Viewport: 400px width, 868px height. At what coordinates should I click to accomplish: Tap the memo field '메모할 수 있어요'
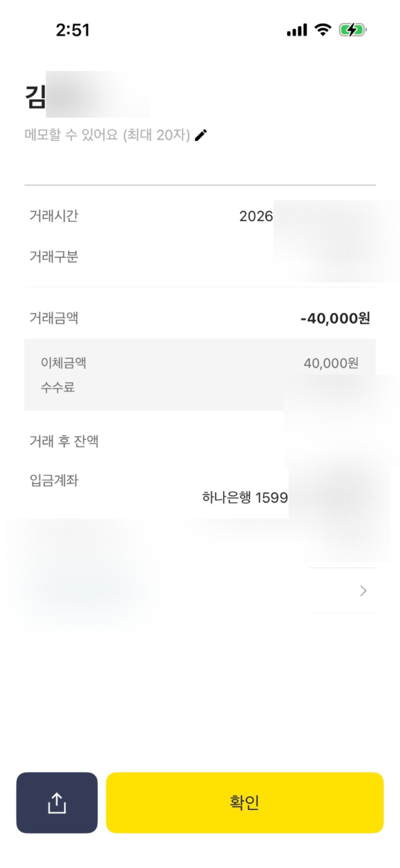click(x=107, y=135)
